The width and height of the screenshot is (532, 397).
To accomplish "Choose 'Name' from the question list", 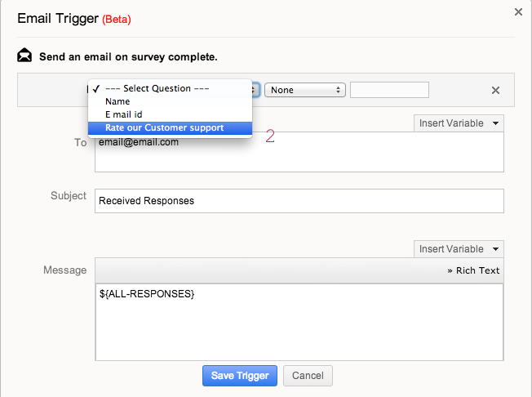I will [x=116, y=101].
